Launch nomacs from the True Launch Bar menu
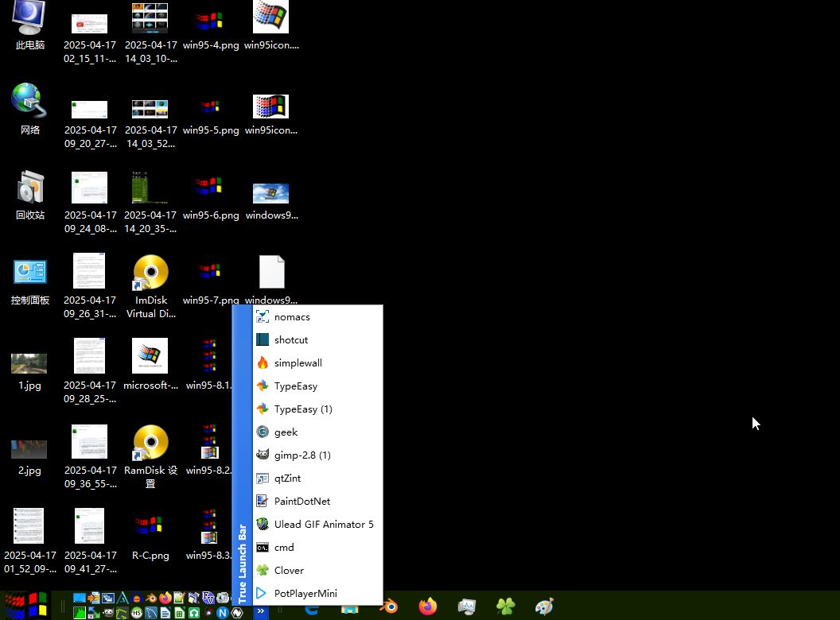Image resolution: width=840 pixels, height=620 pixels. click(292, 317)
